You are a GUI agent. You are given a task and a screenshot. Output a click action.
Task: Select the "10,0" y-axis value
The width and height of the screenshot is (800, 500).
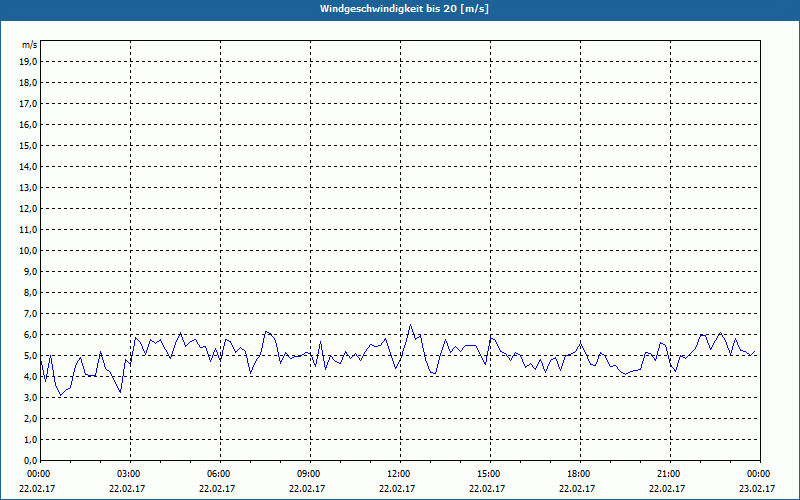coord(28,251)
